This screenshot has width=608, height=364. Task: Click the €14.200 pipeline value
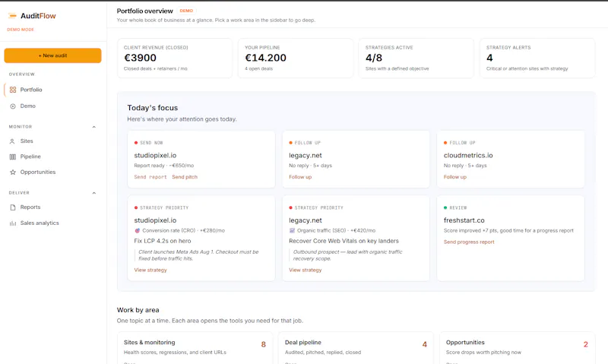pyautogui.click(x=265, y=58)
